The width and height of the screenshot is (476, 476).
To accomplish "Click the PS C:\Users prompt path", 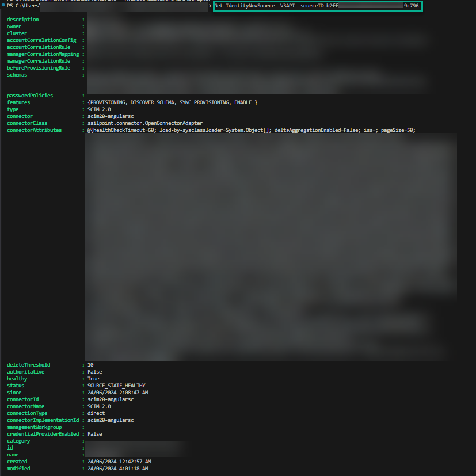I will tap(24, 6).
